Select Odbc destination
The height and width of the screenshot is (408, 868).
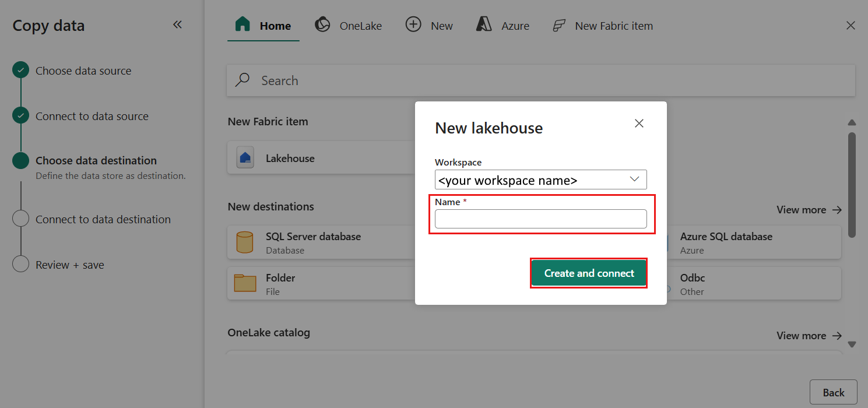(x=754, y=283)
